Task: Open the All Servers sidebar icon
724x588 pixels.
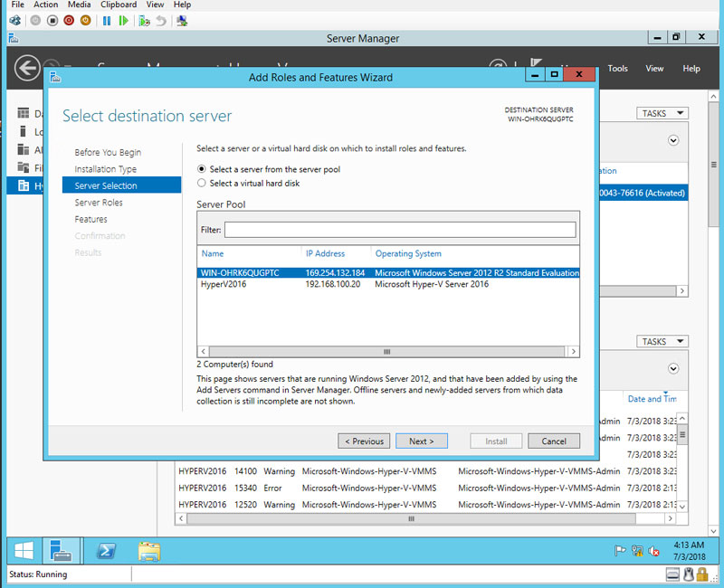Action: (x=24, y=149)
